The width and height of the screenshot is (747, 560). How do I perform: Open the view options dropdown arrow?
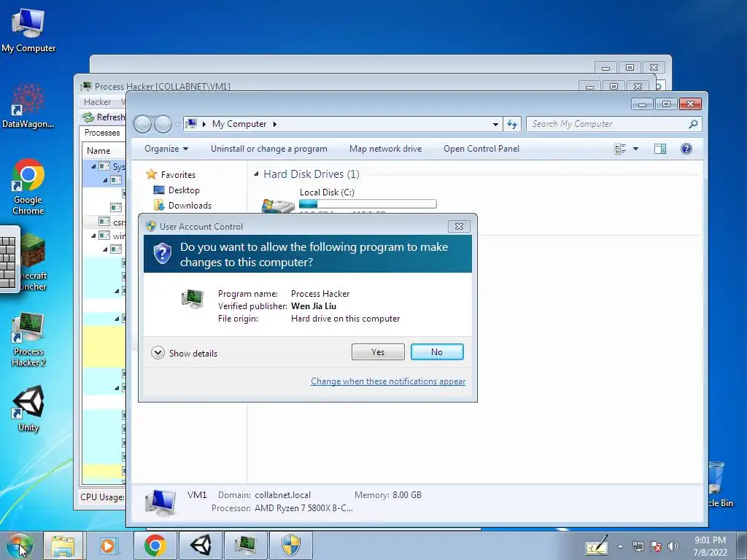(635, 149)
